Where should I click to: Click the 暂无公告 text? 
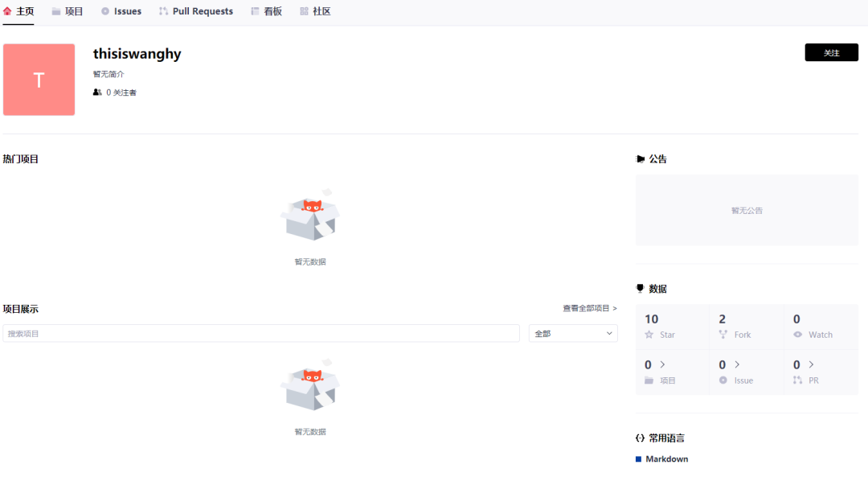(x=747, y=211)
